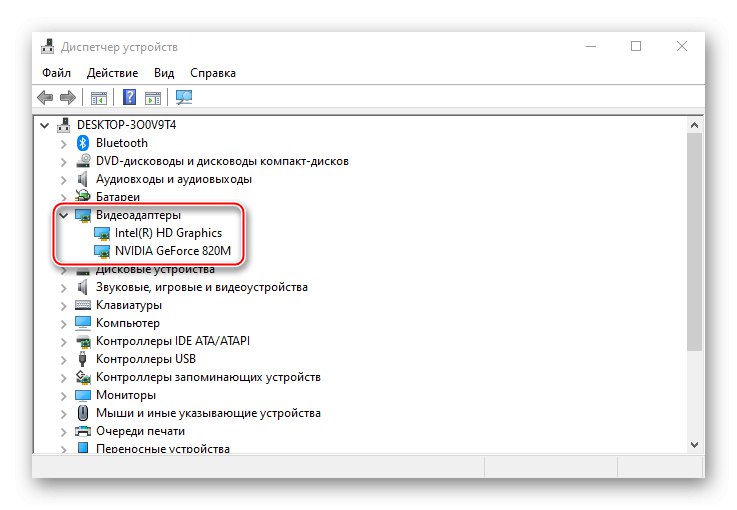This screenshot has width=737, height=510.
Task: Select Контроллеры IDE ATA/ATAPI label
Action: [x=173, y=341]
